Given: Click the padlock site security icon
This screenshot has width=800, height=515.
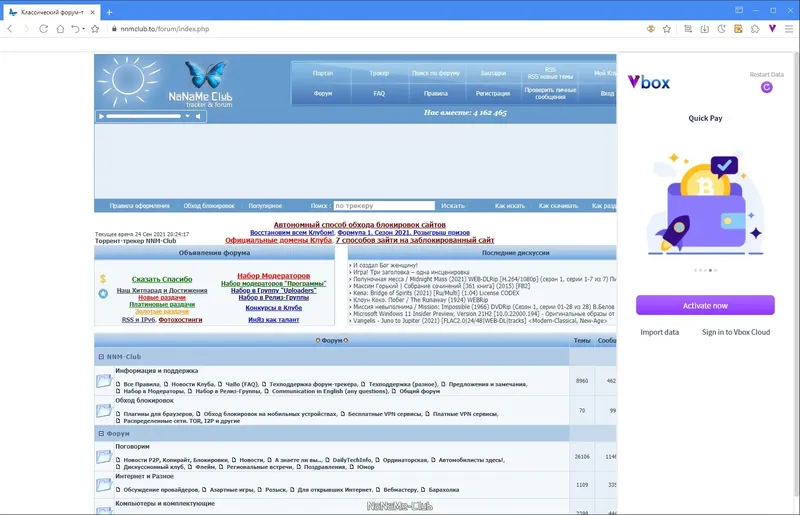Looking at the screenshot, I should tap(114, 29).
